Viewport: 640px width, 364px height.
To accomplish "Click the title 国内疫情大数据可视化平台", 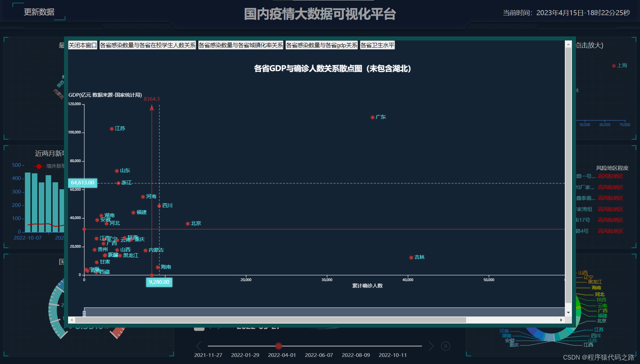I will point(320,14).
